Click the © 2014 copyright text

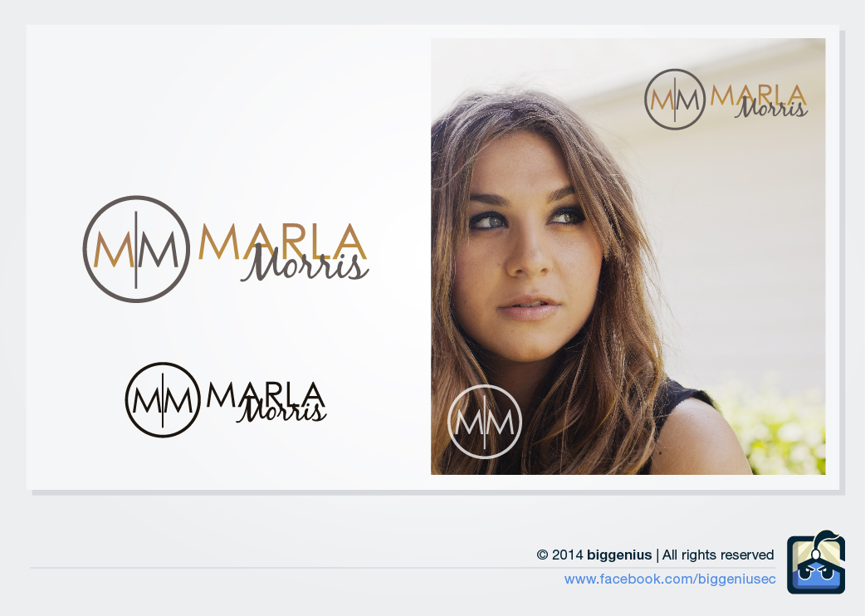pos(560,555)
